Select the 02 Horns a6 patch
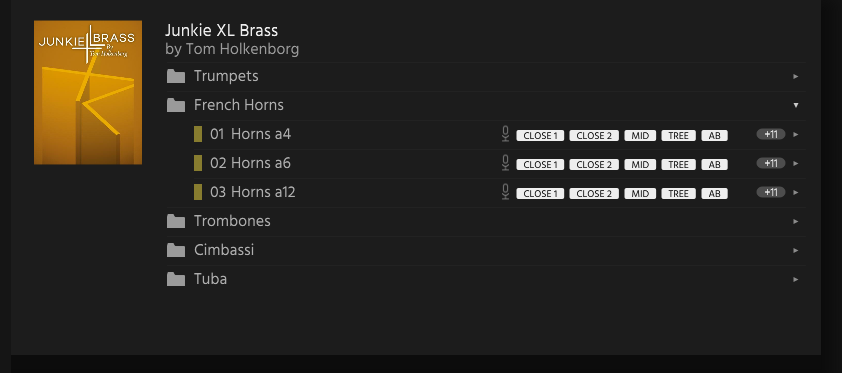Image resolution: width=842 pixels, height=373 pixels. click(250, 163)
